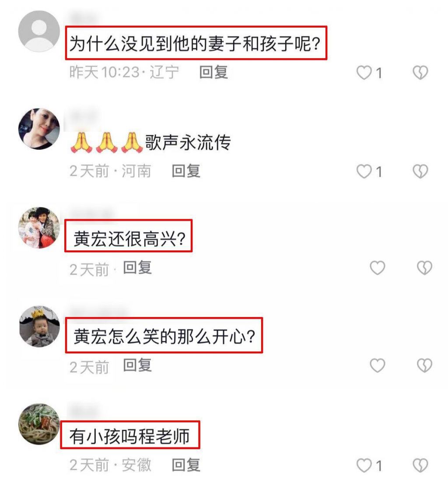448x479 pixels.
Task: Tap broken-heart icon on 歌声永流传 comment
Action: (x=420, y=171)
